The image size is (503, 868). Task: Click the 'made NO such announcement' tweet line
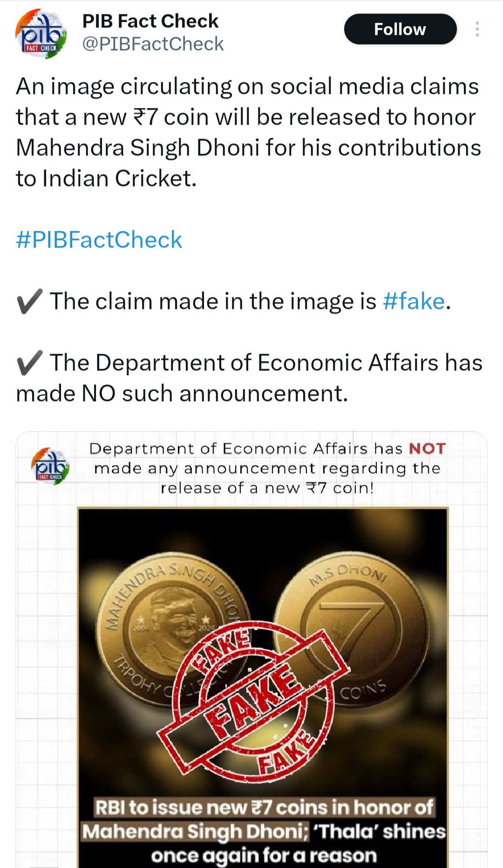182,394
